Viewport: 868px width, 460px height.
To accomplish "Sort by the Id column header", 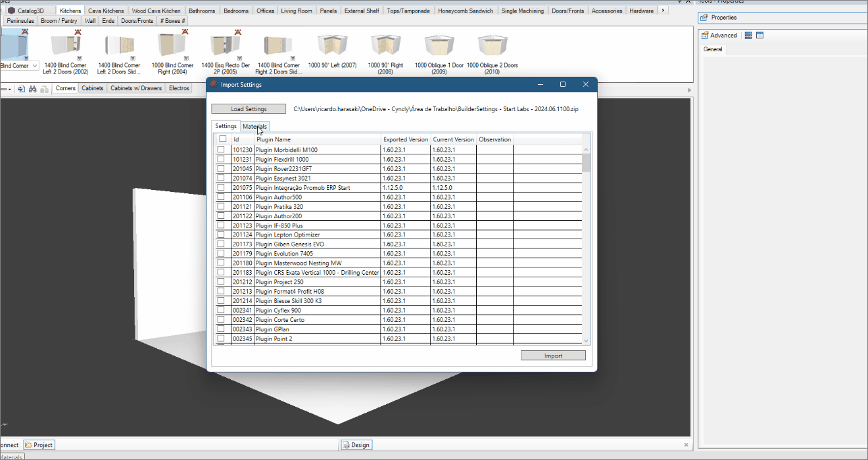I will (243, 139).
